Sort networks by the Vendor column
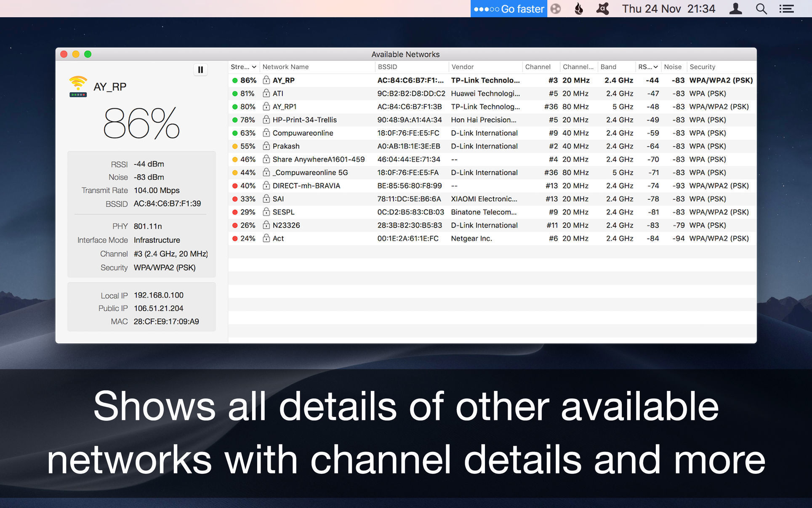The width and height of the screenshot is (812, 508). pyautogui.click(x=463, y=67)
